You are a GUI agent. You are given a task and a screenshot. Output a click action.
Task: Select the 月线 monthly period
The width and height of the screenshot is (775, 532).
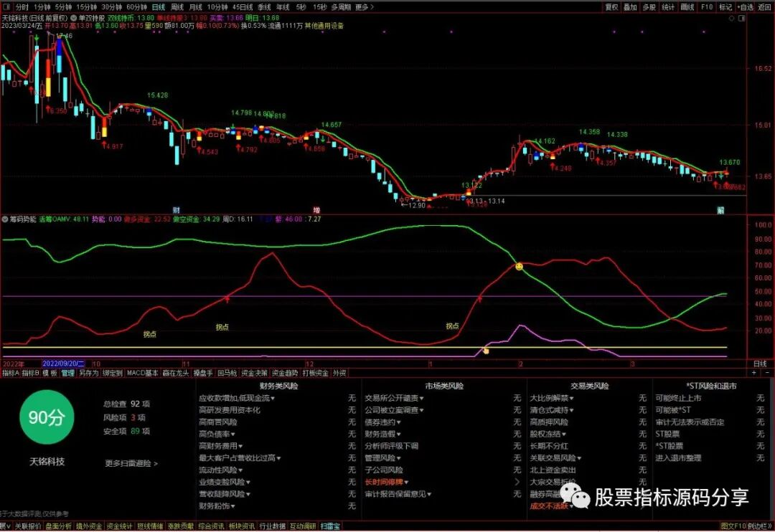point(196,7)
